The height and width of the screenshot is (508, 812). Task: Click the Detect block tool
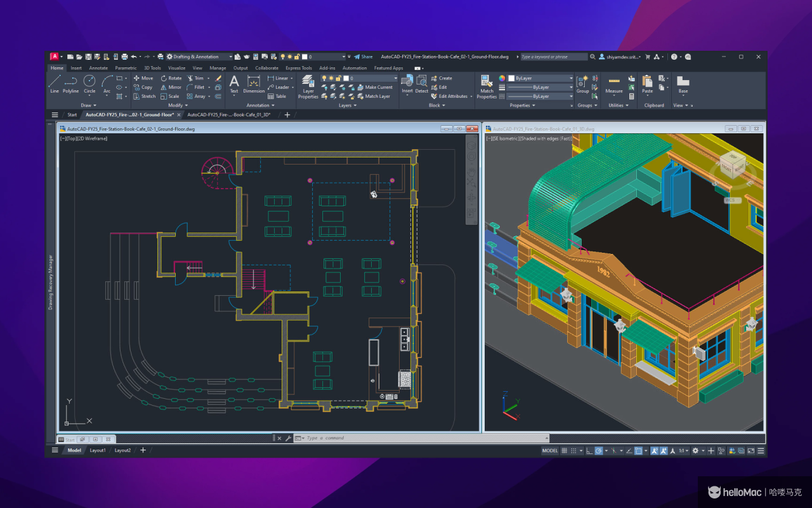pyautogui.click(x=422, y=84)
